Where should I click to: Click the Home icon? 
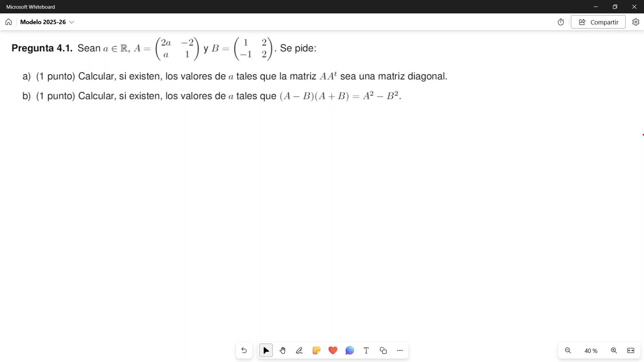(x=9, y=22)
